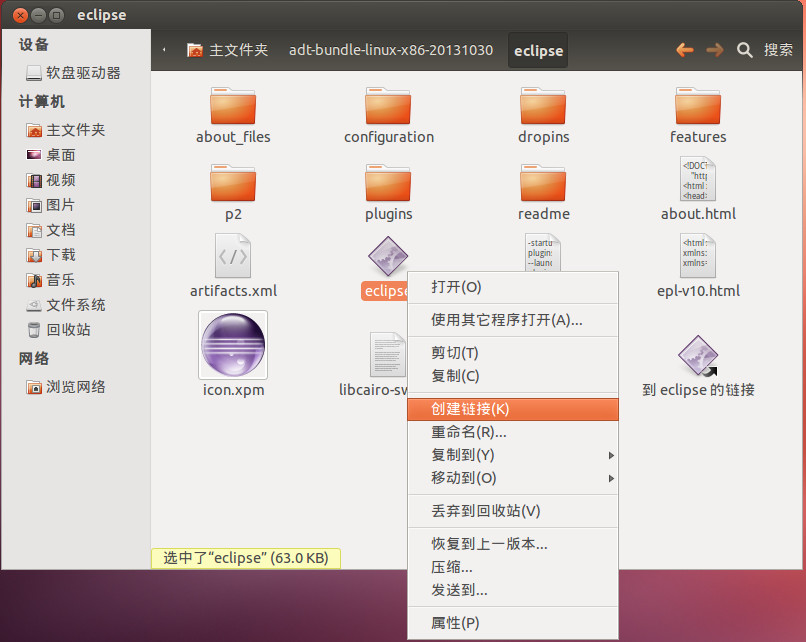Choose 重命名(R)... in the context menu

click(x=512, y=432)
